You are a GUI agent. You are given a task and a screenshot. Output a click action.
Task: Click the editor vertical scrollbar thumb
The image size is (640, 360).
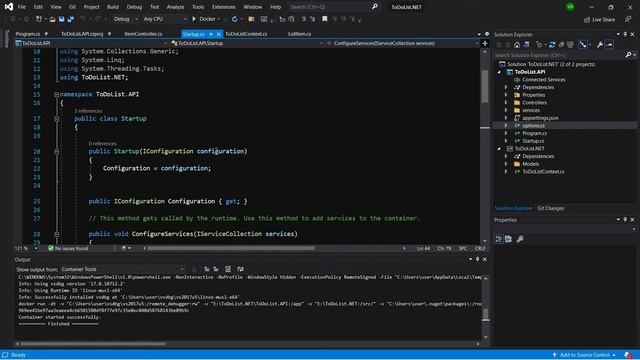click(485, 87)
